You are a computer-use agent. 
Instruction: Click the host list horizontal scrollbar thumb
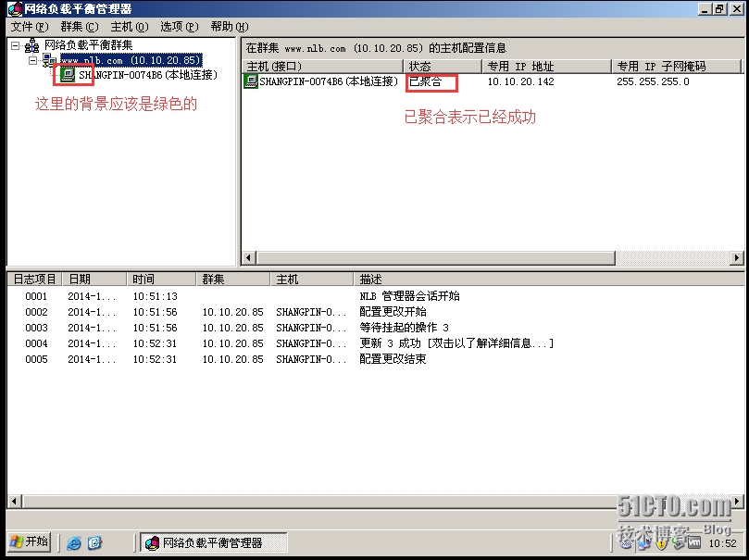click(x=436, y=258)
